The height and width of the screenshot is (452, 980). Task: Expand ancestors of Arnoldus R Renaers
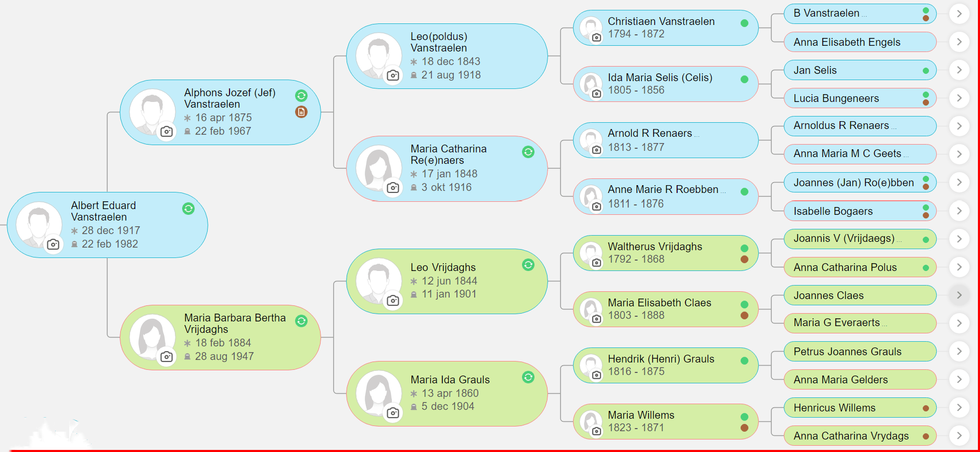pyautogui.click(x=959, y=126)
